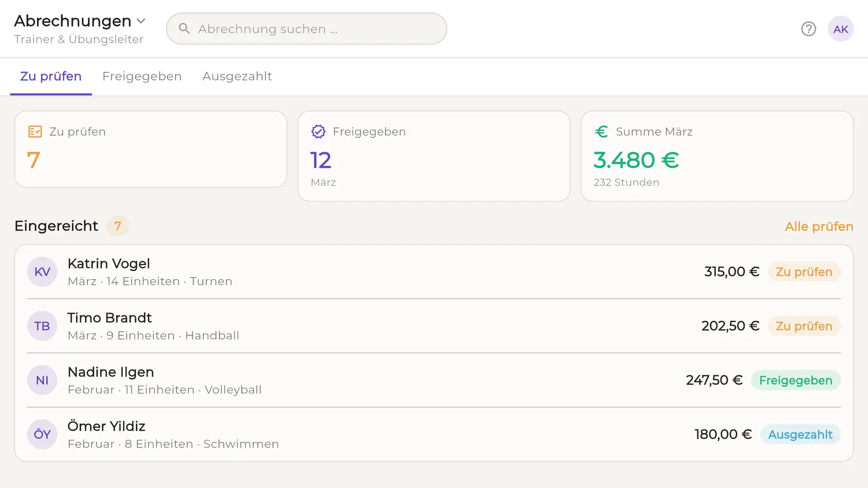Click the 232 Stunden label
The height and width of the screenshot is (488, 868).
tap(626, 182)
